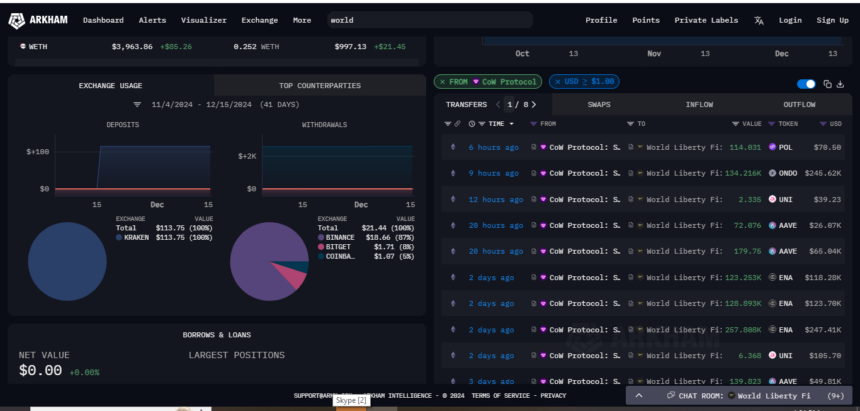Open the TO column filter
This screenshot has height=411, width=860.
click(x=630, y=124)
